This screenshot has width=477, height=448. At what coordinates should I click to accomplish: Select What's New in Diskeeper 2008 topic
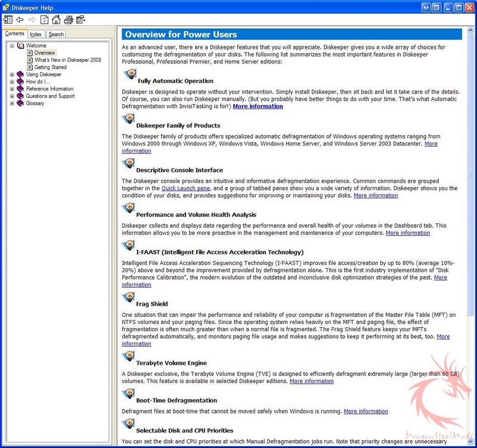67,60
